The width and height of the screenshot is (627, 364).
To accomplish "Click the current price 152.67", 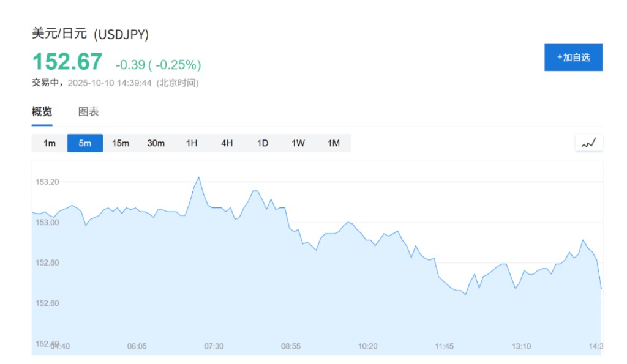I will pos(67,62).
